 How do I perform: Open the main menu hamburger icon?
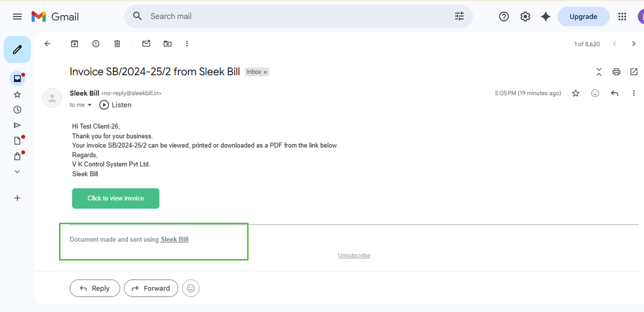pos(17,17)
